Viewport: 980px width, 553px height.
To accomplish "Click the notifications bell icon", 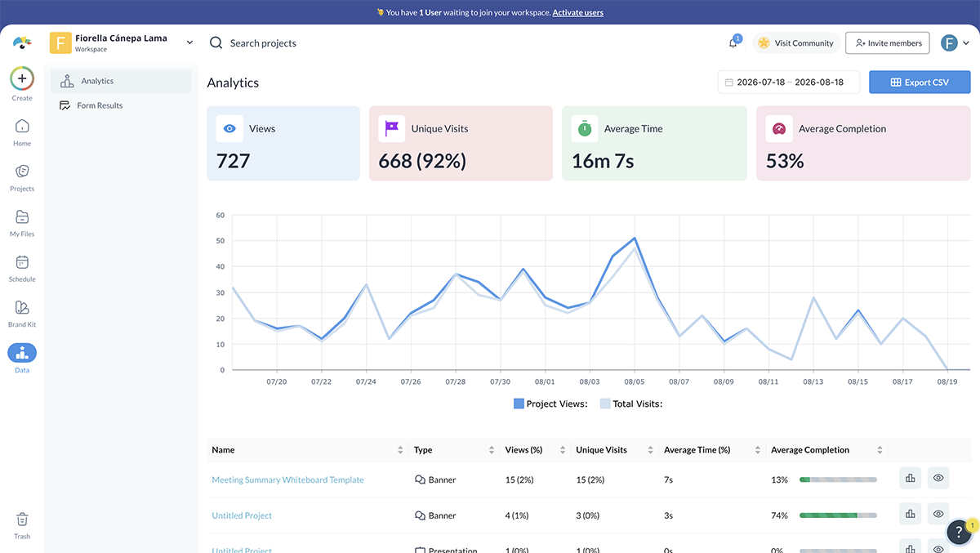I will click(x=733, y=43).
